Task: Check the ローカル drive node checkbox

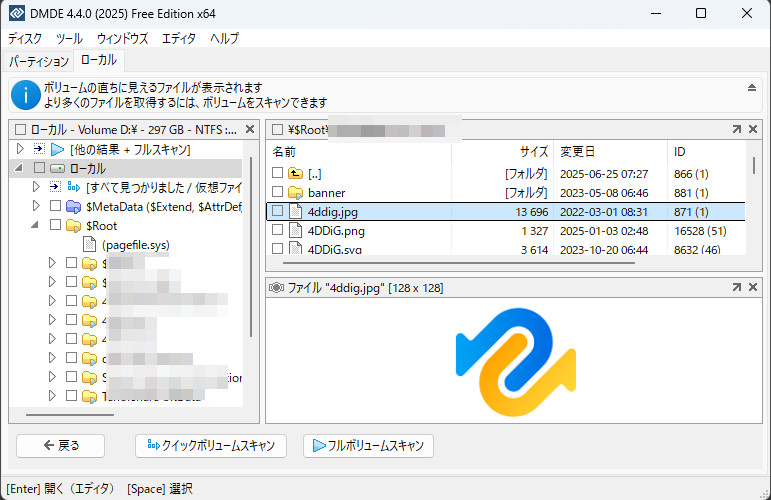Action: 39,168
